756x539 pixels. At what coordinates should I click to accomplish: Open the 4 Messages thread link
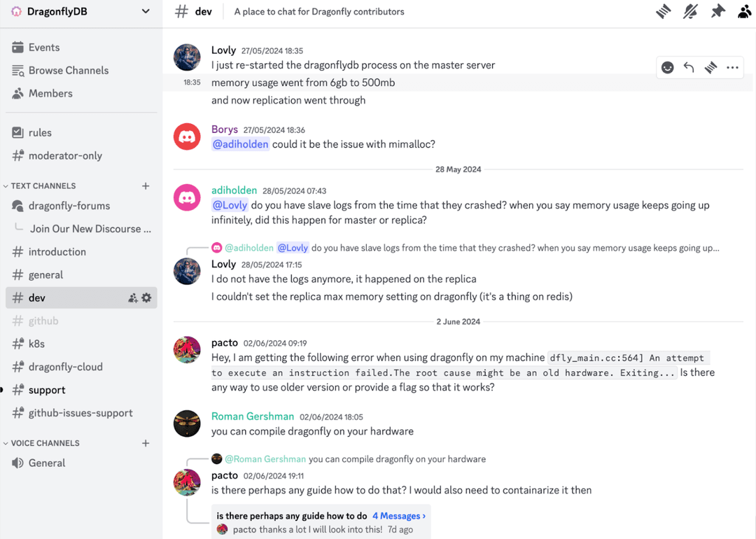[x=398, y=516]
